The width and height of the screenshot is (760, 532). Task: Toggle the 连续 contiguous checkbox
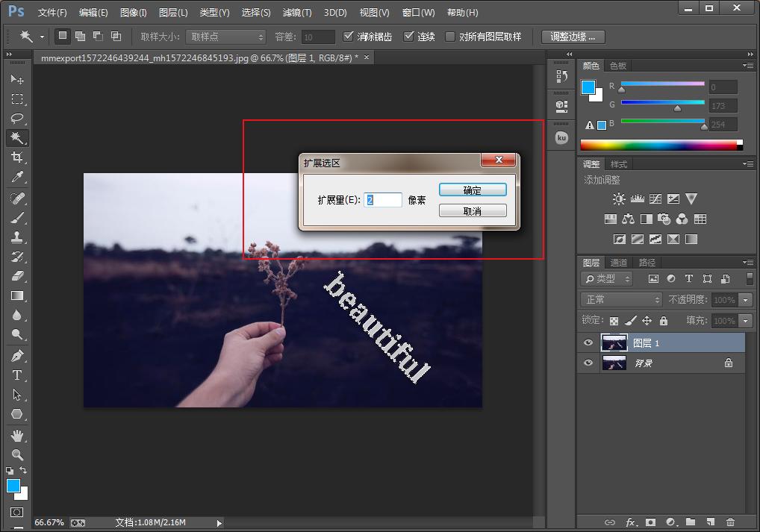click(x=409, y=37)
